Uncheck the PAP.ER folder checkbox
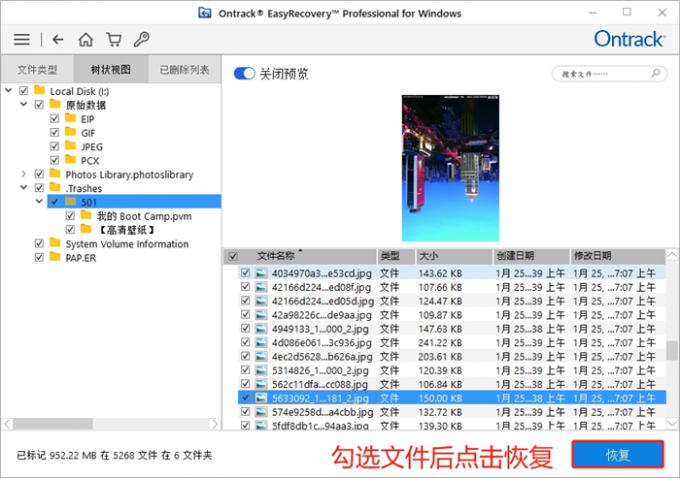Viewport: 680px width, 478px height. pos(39,257)
